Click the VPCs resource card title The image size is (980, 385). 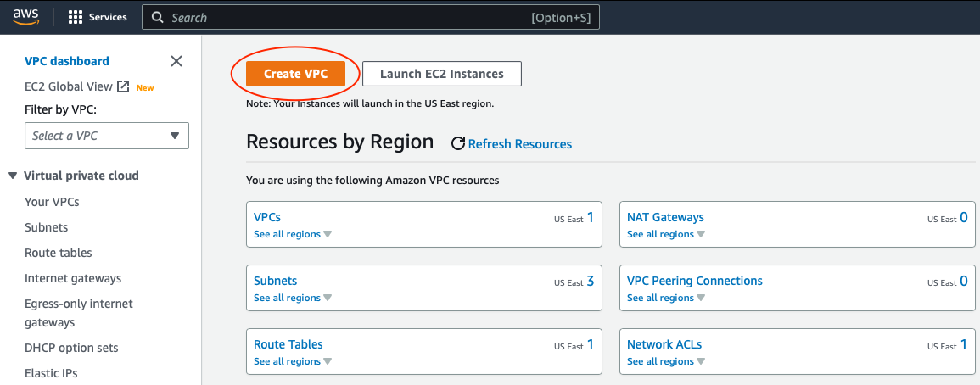(x=267, y=217)
